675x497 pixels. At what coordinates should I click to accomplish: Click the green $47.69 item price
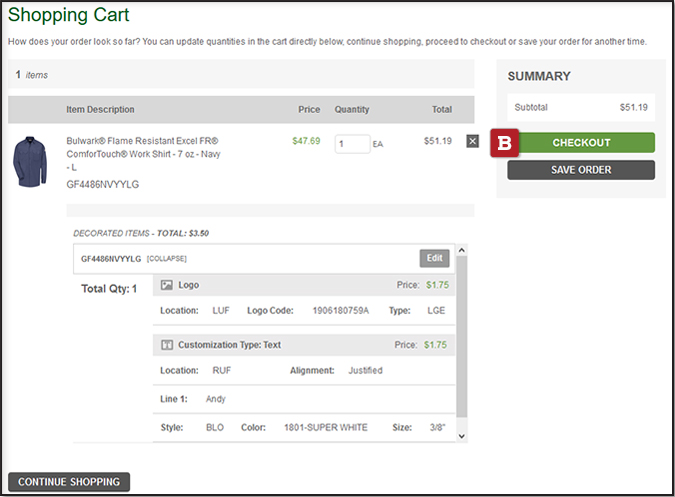point(306,141)
